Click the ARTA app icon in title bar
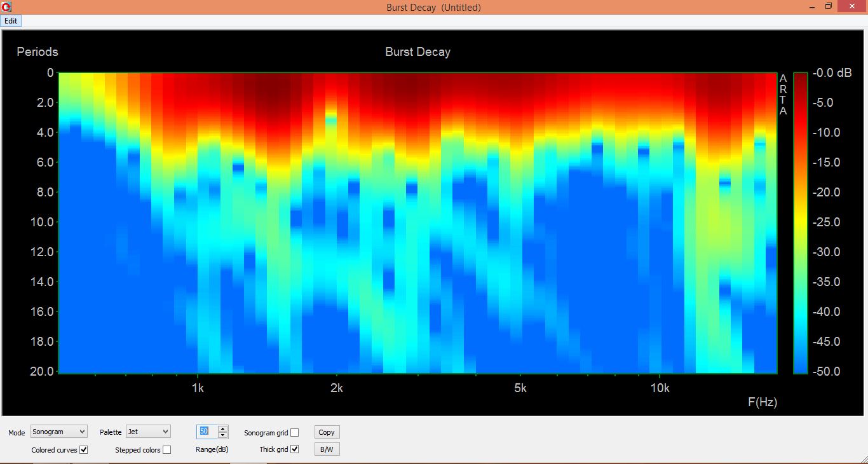868x464 pixels. [x=6, y=6]
